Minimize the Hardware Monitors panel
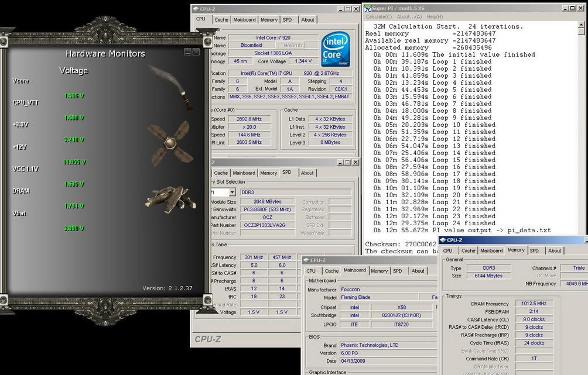588x375 pixels. pyautogui.click(x=187, y=52)
